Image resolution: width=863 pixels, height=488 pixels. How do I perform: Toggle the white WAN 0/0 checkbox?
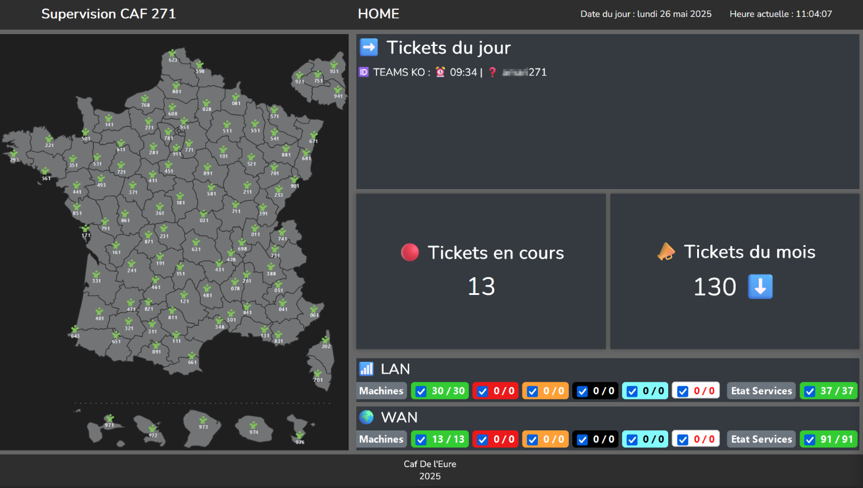pyautogui.click(x=682, y=440)
